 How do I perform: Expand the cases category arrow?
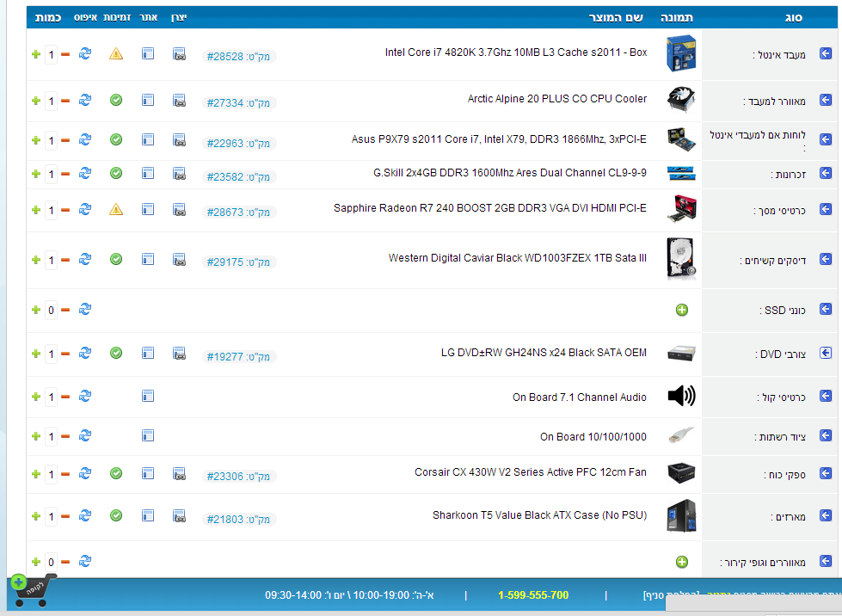[x=826, y=515]
